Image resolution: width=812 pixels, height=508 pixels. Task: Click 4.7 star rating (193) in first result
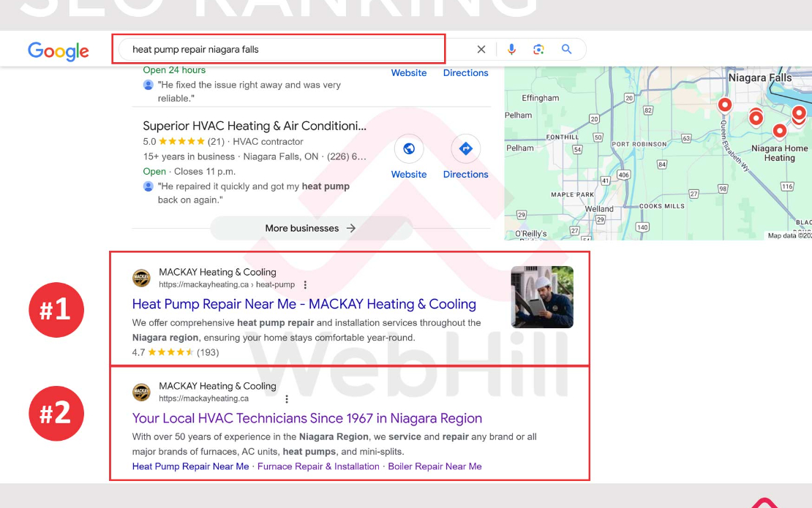point(176,352)
